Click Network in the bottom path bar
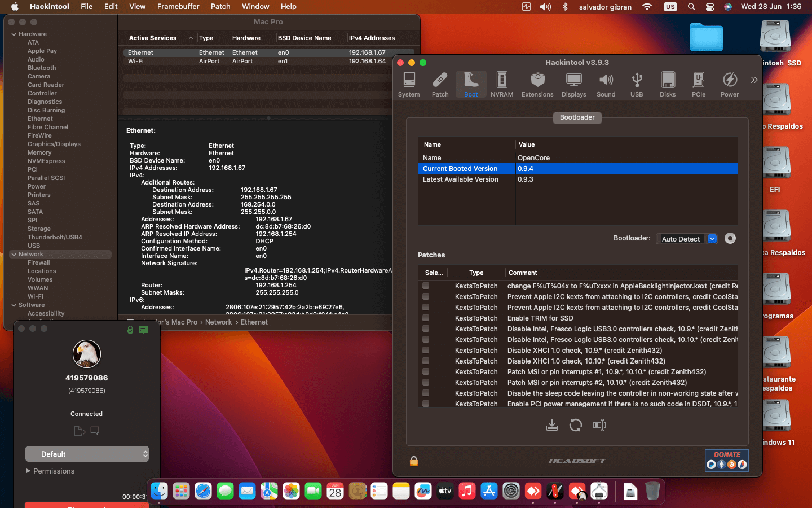 point(218,322)
